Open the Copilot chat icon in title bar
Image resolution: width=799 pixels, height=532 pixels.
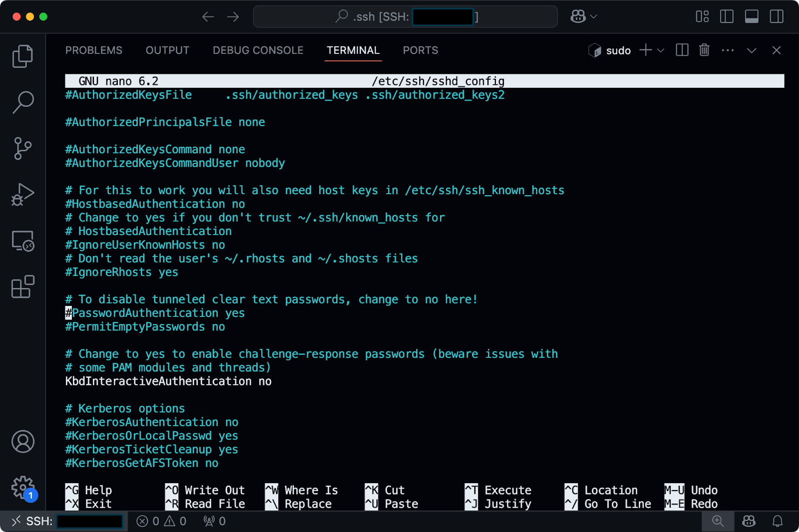tap(578, 17)
